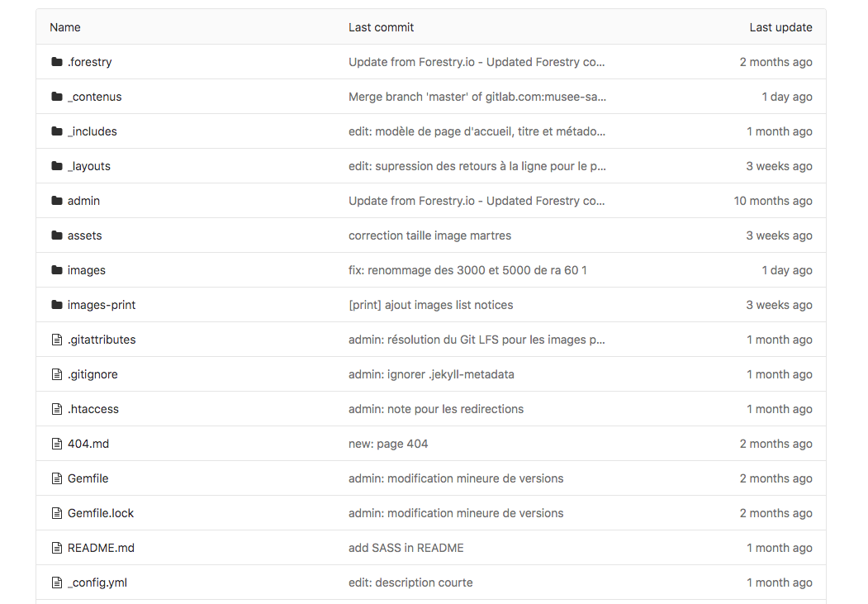View the .gitignore file
This screenshot has height=604, width=868.
click(92, 374)
